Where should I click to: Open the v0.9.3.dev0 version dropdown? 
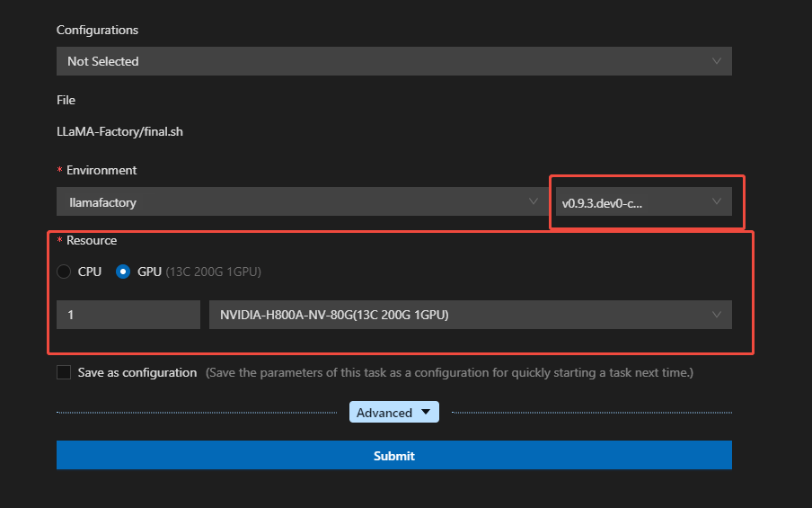(644, 201)
